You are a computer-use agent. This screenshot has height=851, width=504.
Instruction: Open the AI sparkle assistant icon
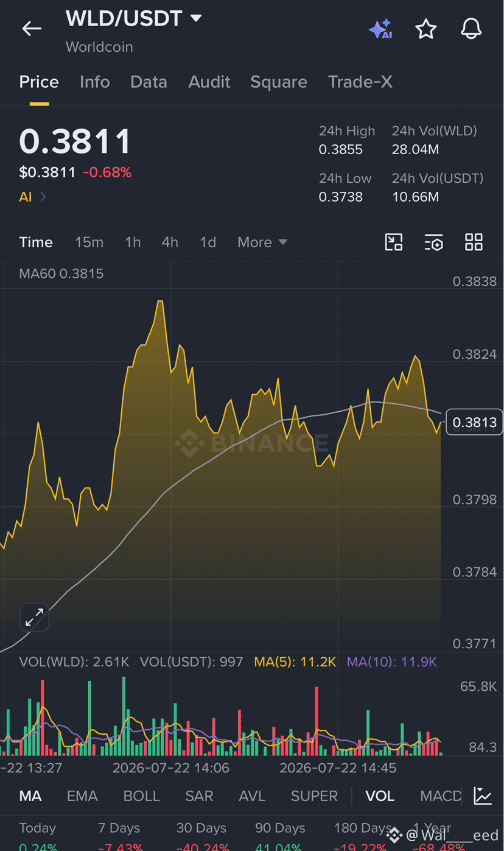click(x=380, y=29)
